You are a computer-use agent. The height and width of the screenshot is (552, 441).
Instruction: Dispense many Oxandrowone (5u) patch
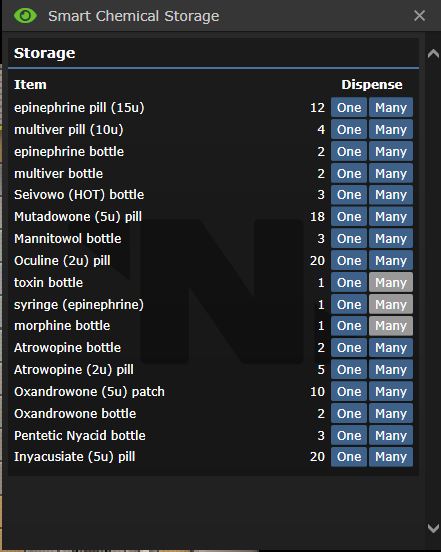coord(391,391)
